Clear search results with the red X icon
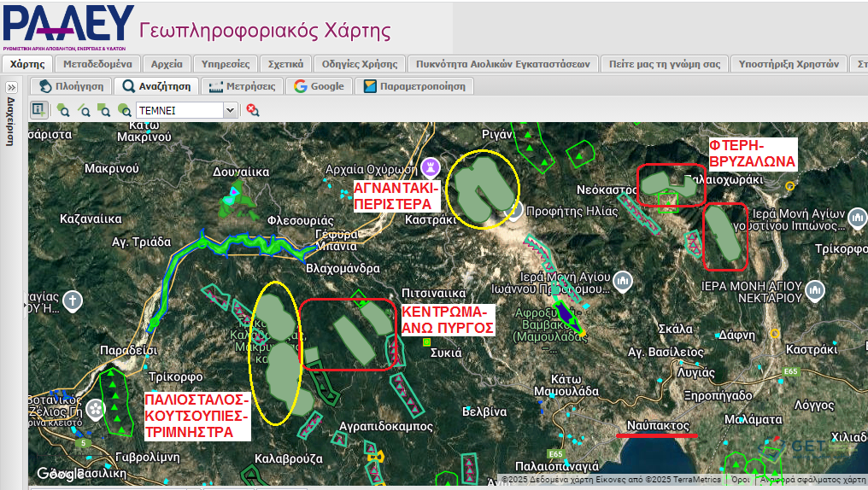 click(252, 110)
